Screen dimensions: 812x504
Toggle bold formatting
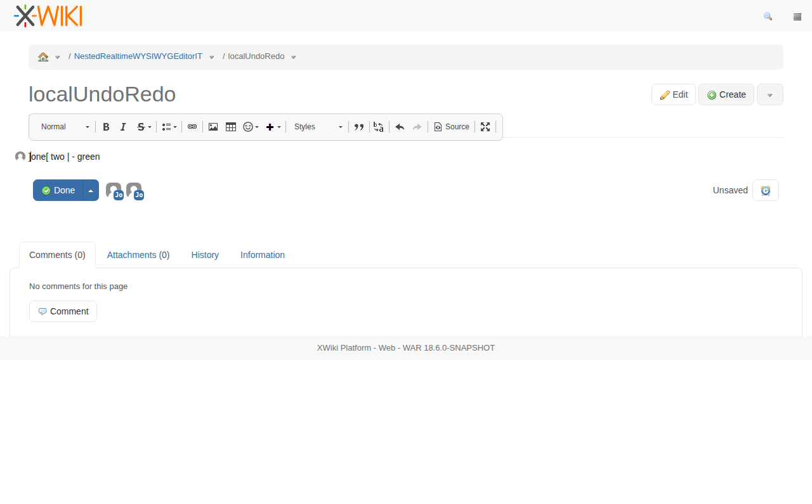106,127
